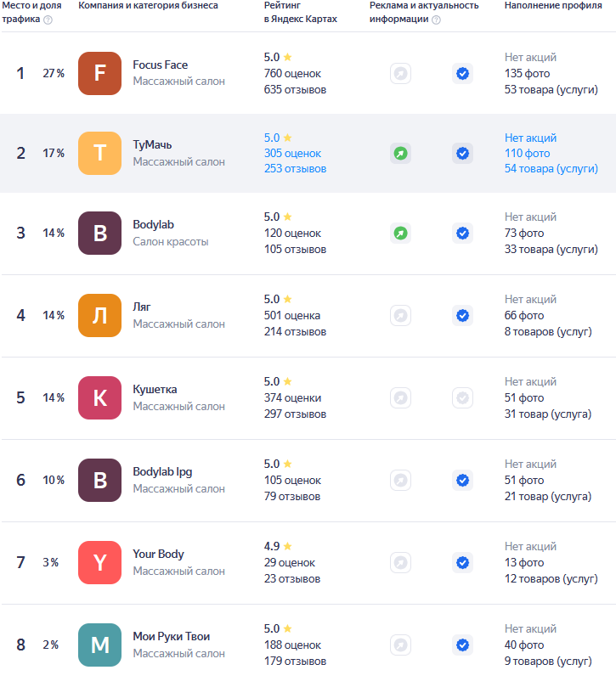
Task: Click the yellow T logo of ТуМачь
Action: (x=99, y=154)
